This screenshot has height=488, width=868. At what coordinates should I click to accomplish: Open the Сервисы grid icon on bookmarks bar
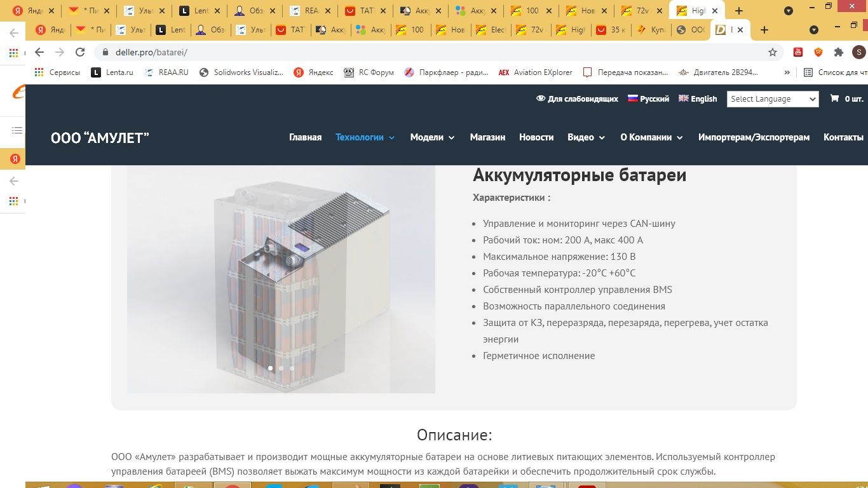pos(39,72)
